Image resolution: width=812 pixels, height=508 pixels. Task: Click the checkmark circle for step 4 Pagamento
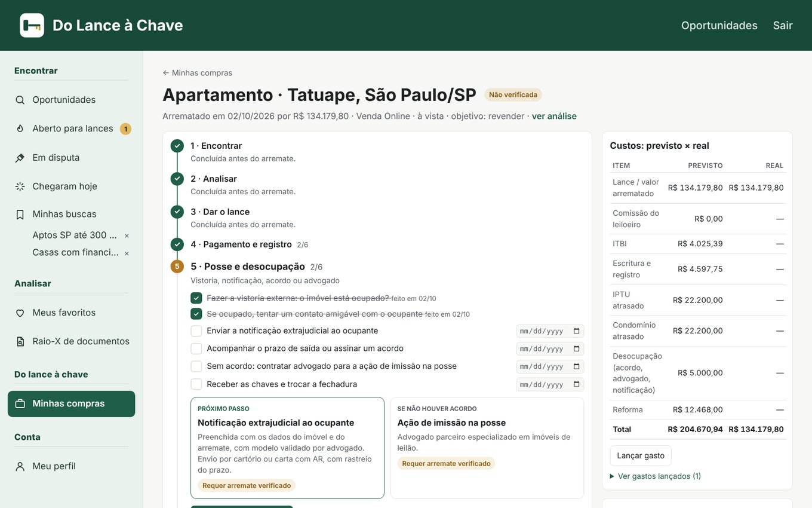click(177, 244)
